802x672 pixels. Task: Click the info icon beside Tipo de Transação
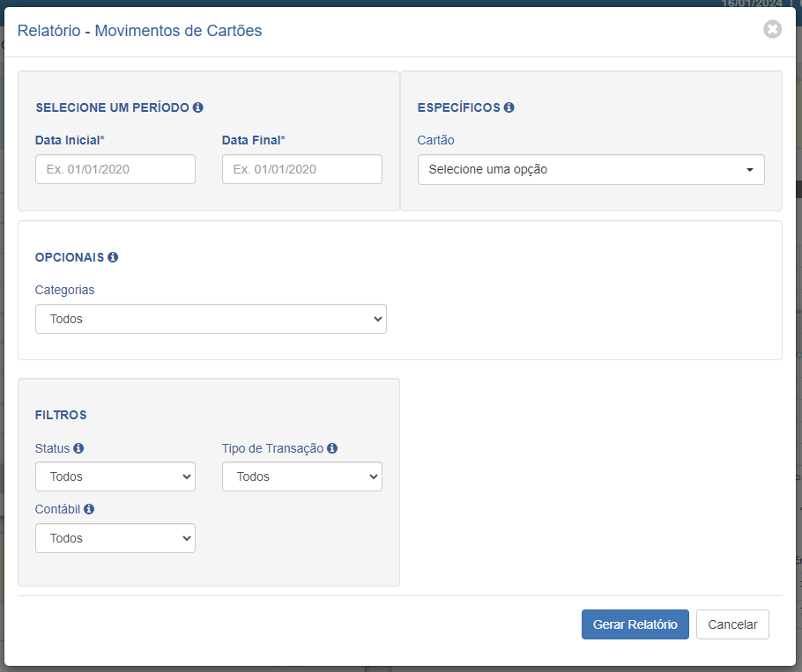click(x=332, y=448)
